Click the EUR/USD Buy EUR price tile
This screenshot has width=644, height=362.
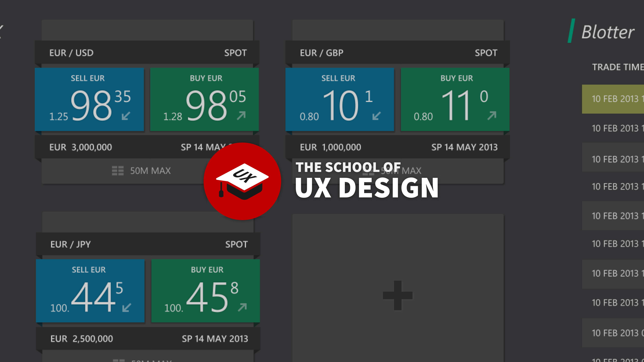(204, 99)
